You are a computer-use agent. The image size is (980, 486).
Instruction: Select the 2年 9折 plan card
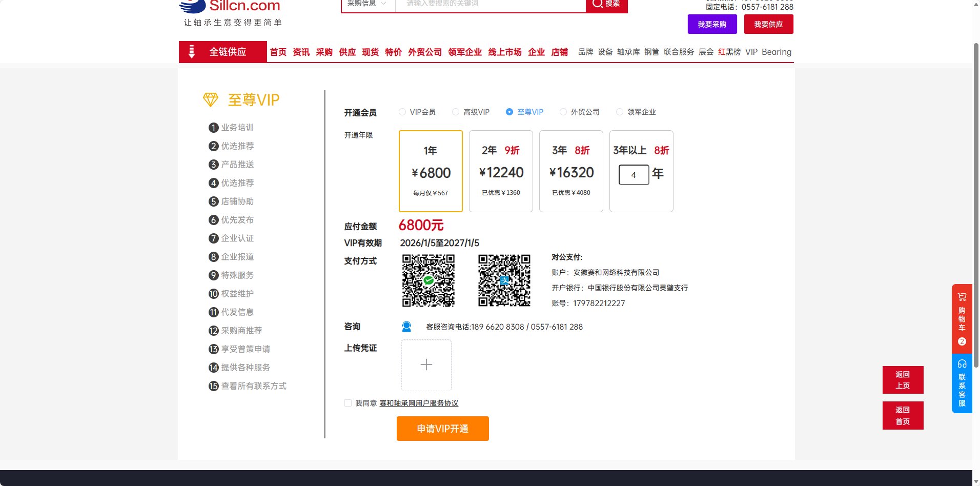501,171
